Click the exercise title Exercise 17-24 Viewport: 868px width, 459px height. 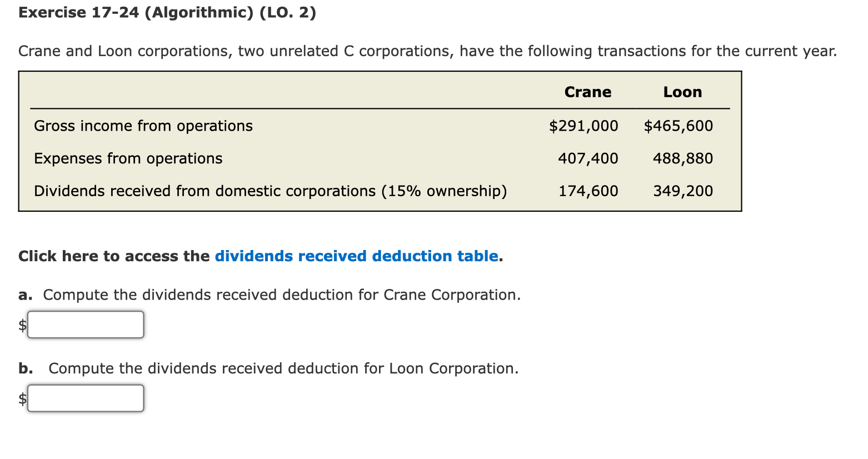point(79,12)
